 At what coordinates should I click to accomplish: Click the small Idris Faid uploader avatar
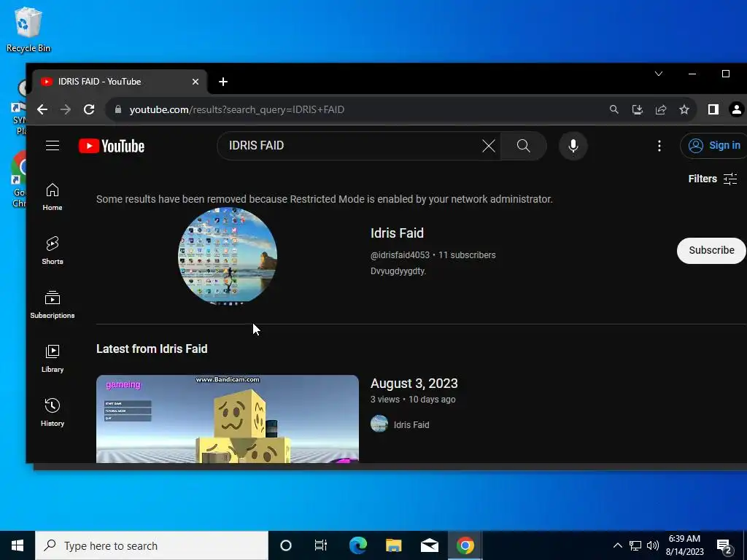coord(379,424)
